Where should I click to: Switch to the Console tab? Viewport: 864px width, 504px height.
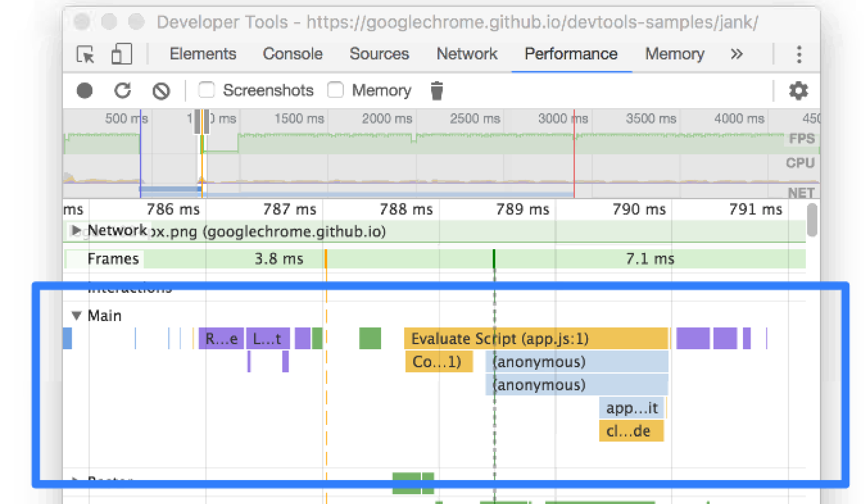click(292, 54)
